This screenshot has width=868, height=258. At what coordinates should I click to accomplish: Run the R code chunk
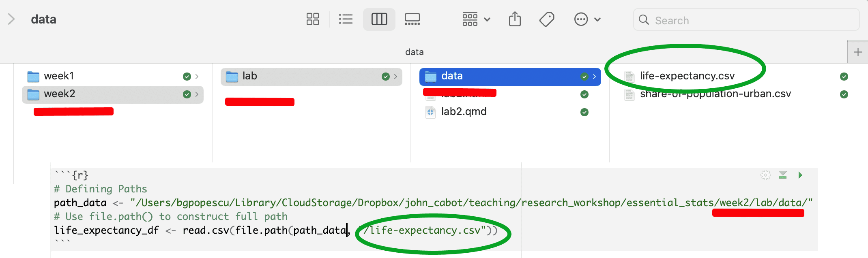tap(800, 175)
